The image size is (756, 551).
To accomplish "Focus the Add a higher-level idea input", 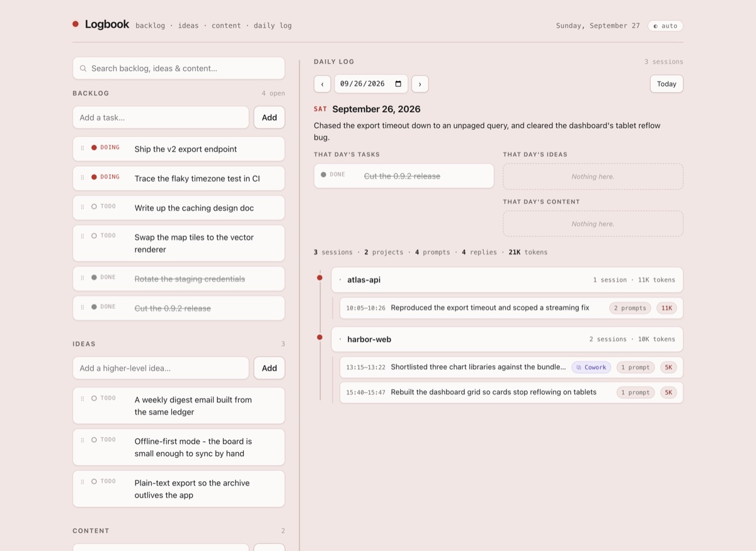I will tap(161, 368).
